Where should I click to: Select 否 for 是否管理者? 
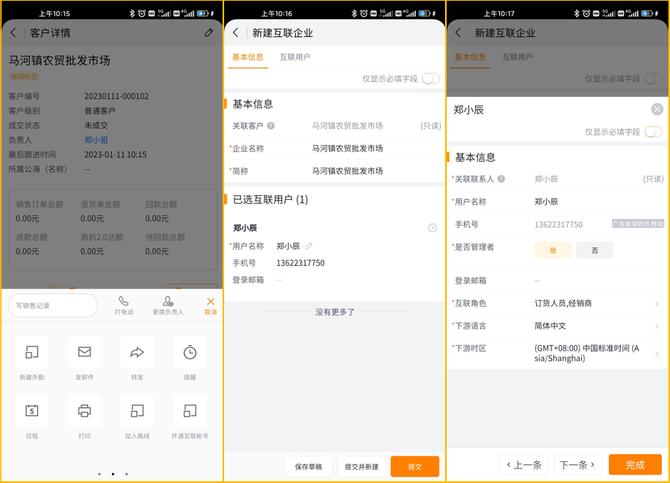pos(594,250)
